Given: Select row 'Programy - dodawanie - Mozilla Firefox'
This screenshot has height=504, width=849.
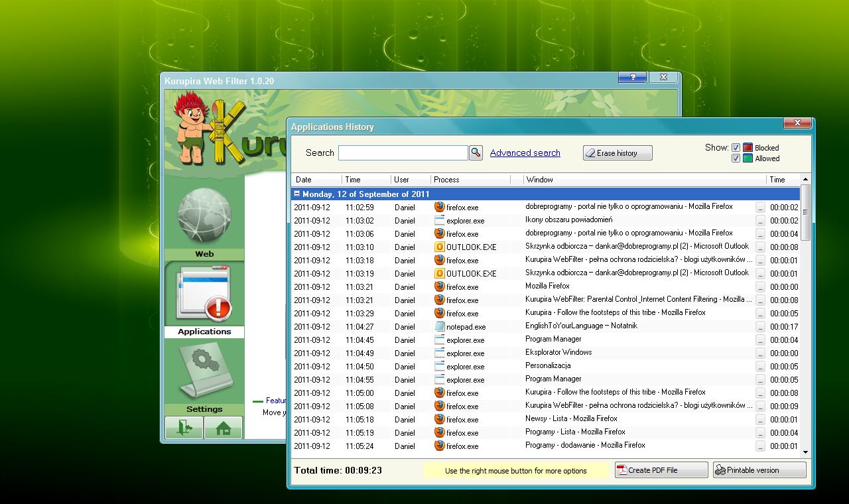Looking at the screenshot, I should point(546,446).
